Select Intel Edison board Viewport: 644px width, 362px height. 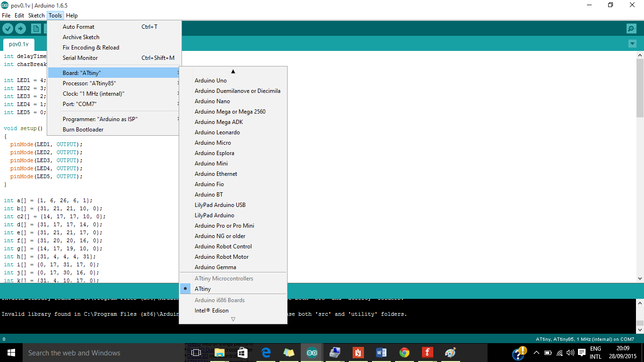[x=233, y=311]
